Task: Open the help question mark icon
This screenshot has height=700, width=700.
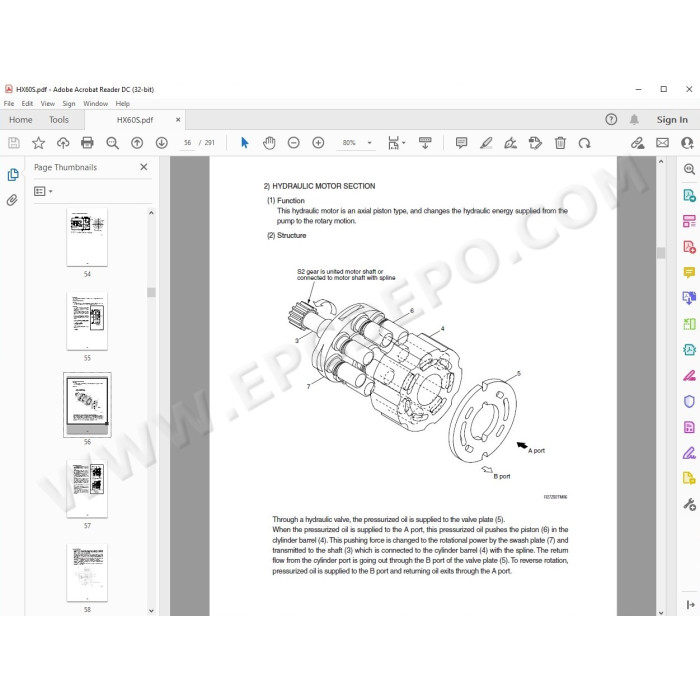Action: (x=611, y=120)
